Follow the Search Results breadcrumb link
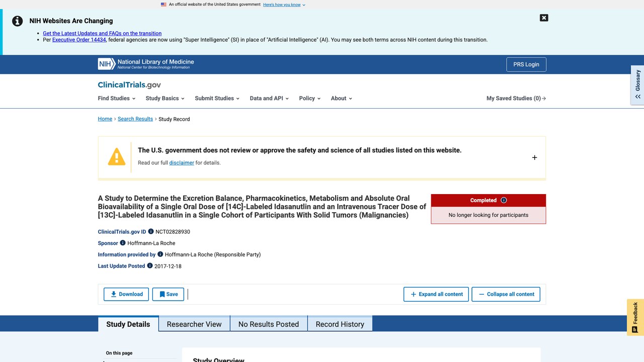This screenshot has height=362, width=644. (x=135, y=119)
